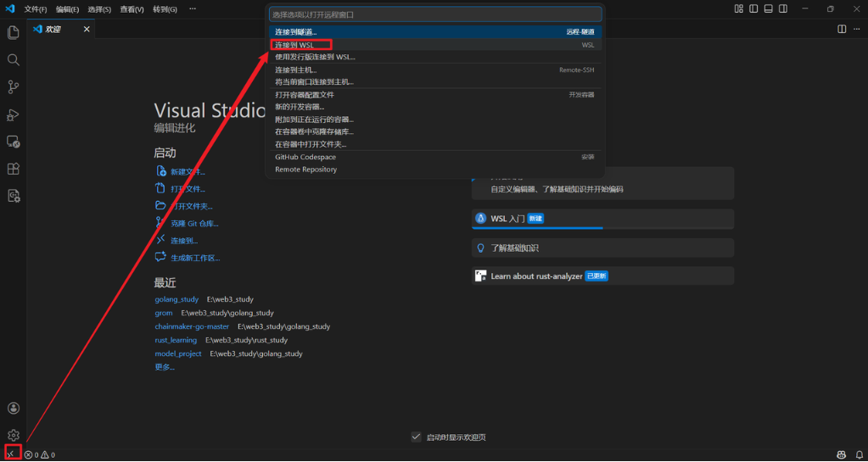The image size is (868, 462).
Task: Select 新的开发容器... option
Action: coord(435,107)
